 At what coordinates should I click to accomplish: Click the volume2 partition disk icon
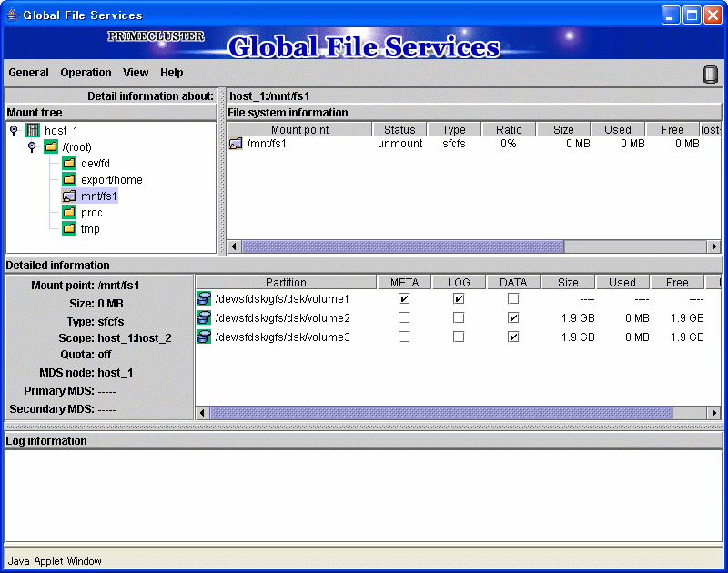tap(204, 317)
